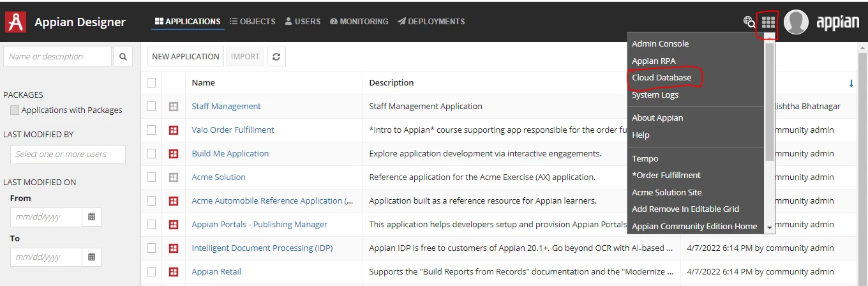Click the New Application button
The height and width of the screenshot is (286, 868).
coord(186,57)
